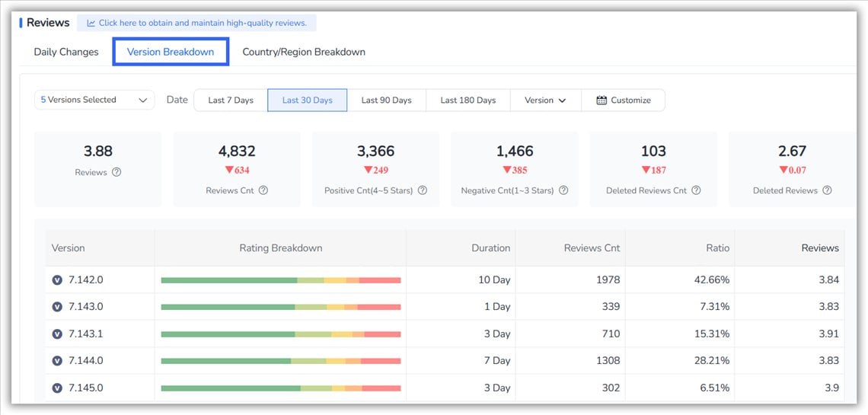The image size is (868, 415).
Task: Click the 3,366 positive count value
Action: (x=375, y=151)
